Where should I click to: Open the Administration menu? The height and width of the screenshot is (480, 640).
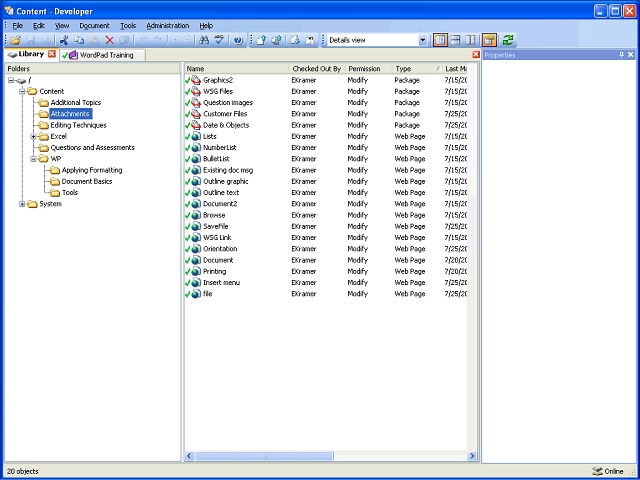coord(168,26)
